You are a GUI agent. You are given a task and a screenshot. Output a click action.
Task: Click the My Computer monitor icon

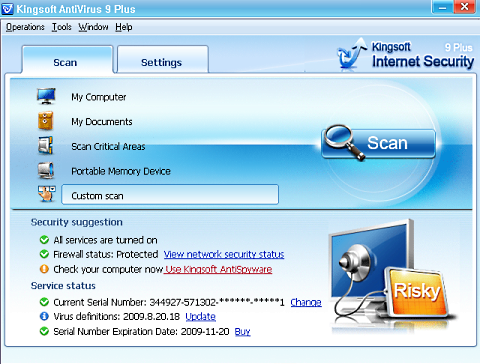(46, 96)
